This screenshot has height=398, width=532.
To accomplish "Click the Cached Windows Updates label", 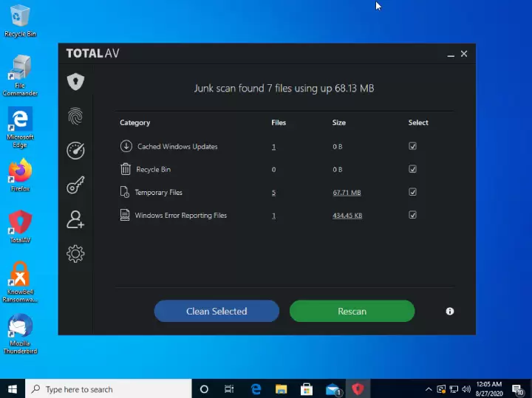I will (177, 146).
